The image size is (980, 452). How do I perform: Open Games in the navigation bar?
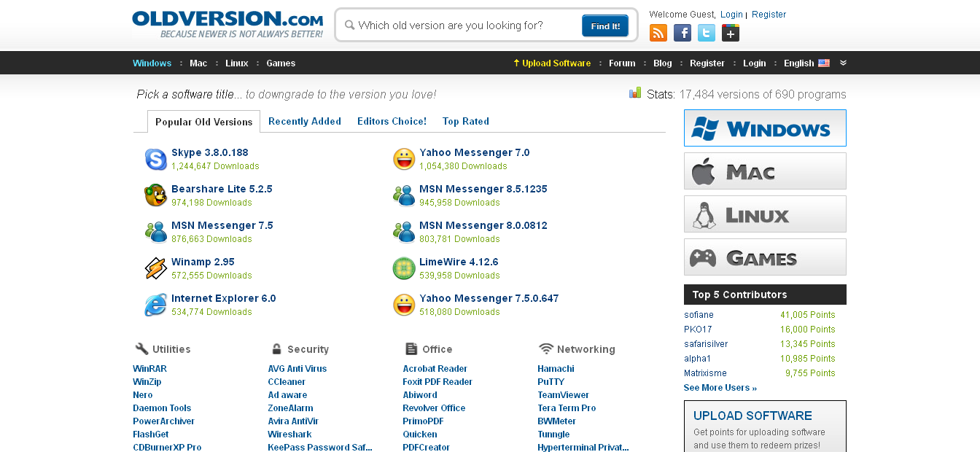pyautogui.click(x=281, y=63)
